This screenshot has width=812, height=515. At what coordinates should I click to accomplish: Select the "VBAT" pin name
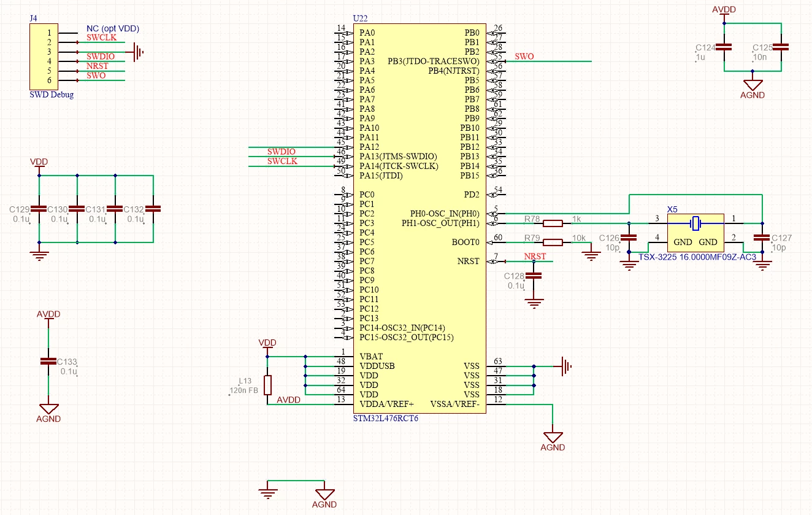click(370, 356)
